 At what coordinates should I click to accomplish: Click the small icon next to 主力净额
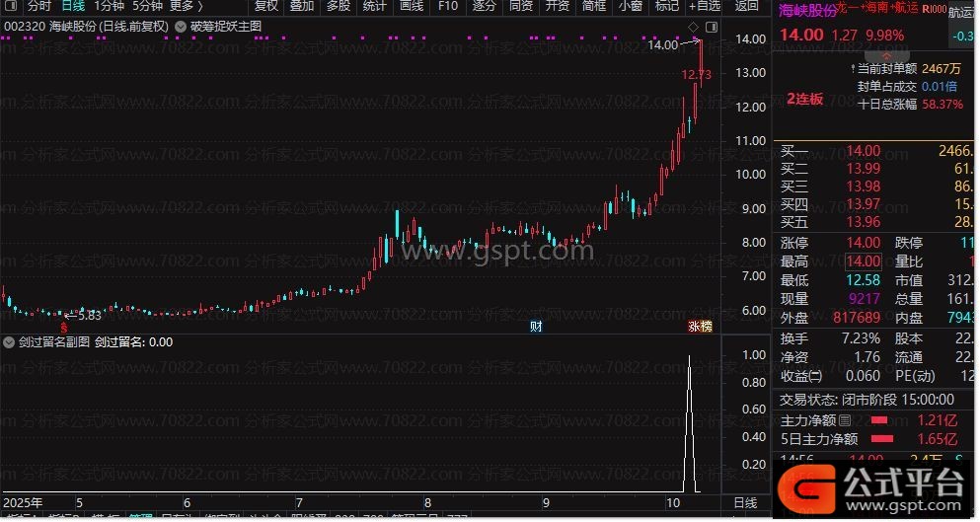pos(845,420)
